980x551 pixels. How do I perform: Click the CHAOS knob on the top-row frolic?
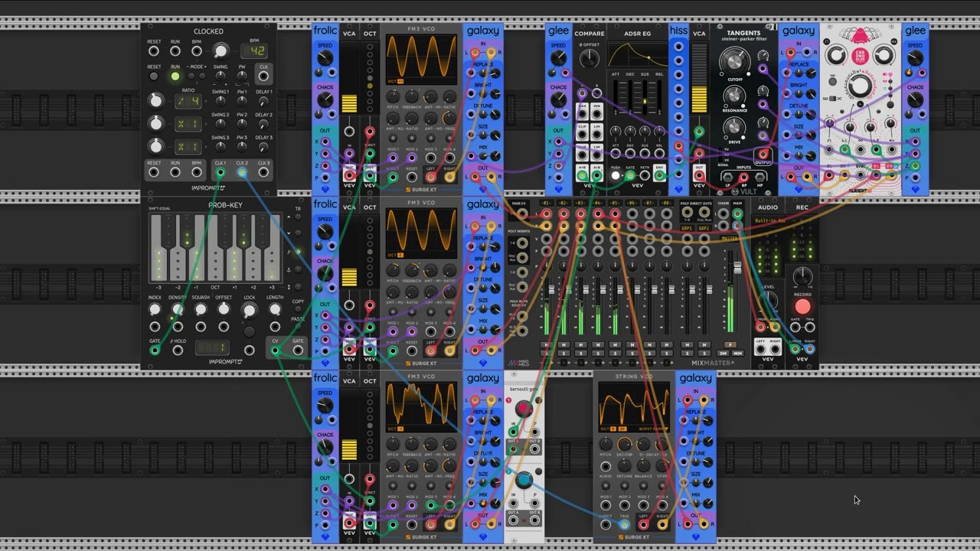click(325, 102)
